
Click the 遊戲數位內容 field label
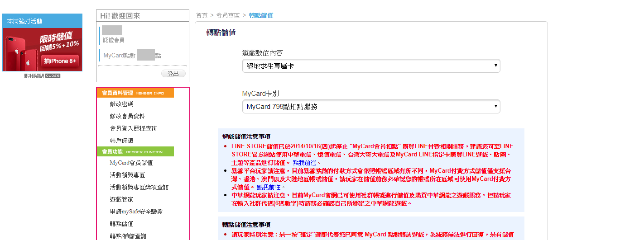click(263, 53)
